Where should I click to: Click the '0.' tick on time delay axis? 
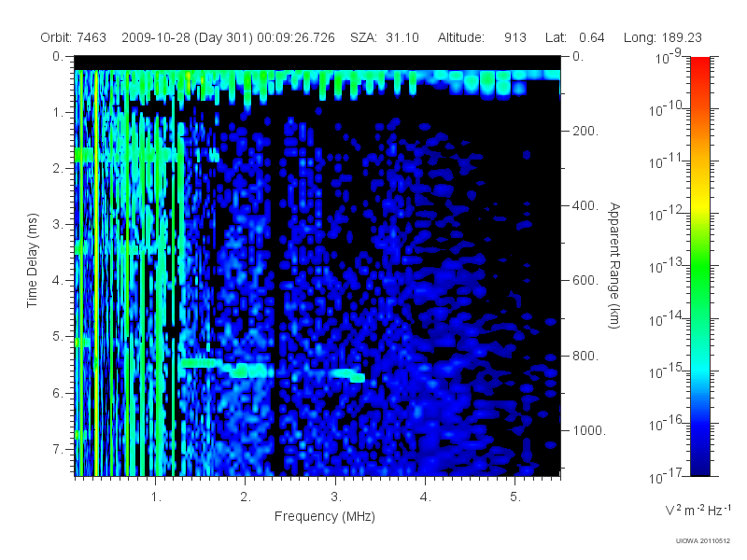pyautogui.click(x=58, y=57)
